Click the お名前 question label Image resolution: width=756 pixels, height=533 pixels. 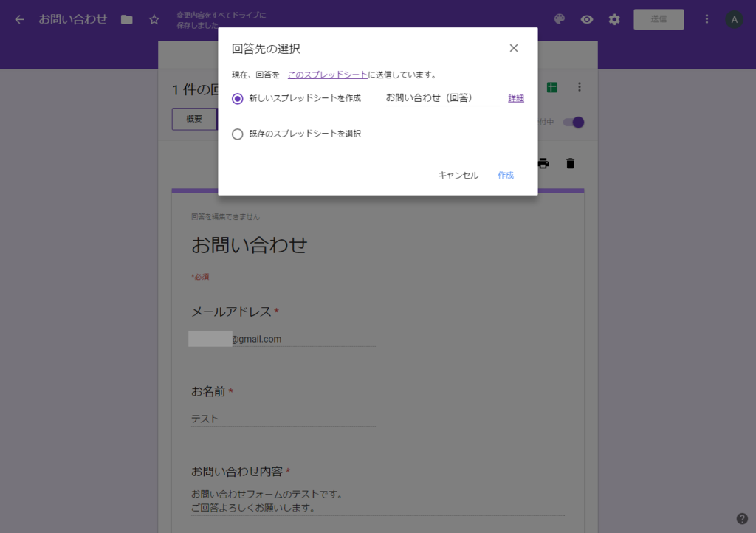(x=208, y=391)
